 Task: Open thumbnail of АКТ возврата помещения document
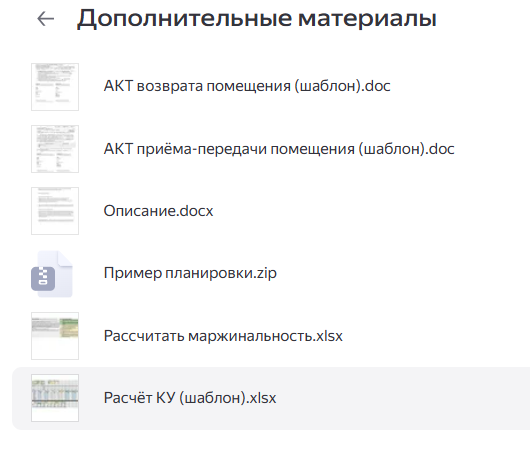point(55,87)
